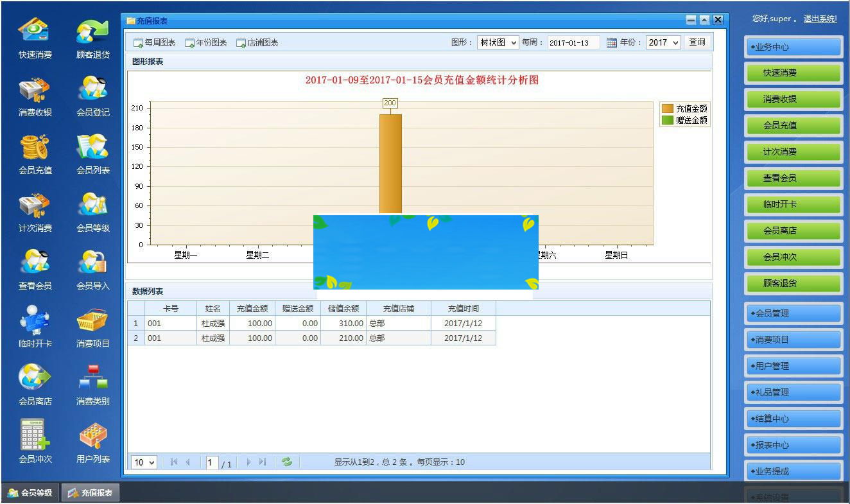Image resolution: width=850 pixels, height=504 pixels.
Task: Click the 退出系统 logout link
Action: point(820,19)
